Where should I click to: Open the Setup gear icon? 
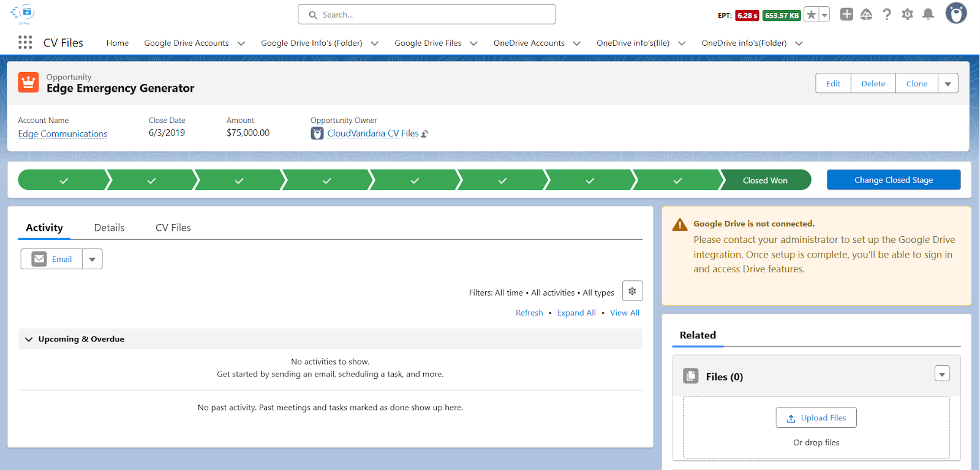point(908,14)
